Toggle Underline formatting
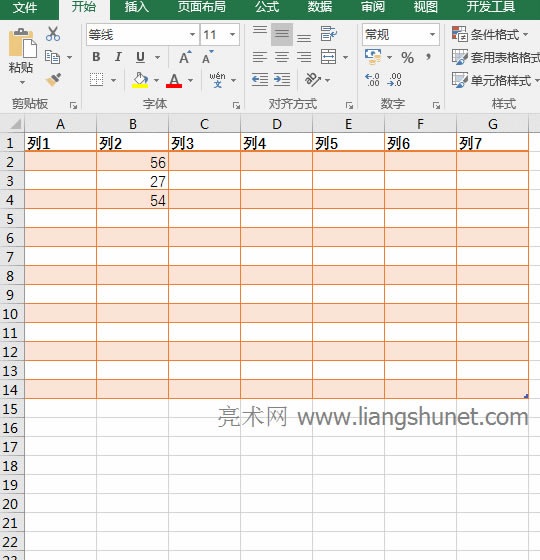This screenshot has height=560, width=540. [140, 57]
